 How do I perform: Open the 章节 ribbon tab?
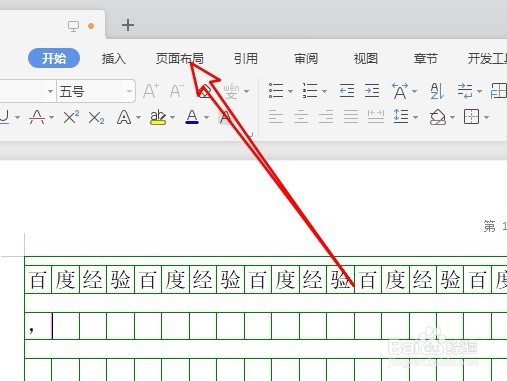426,59
